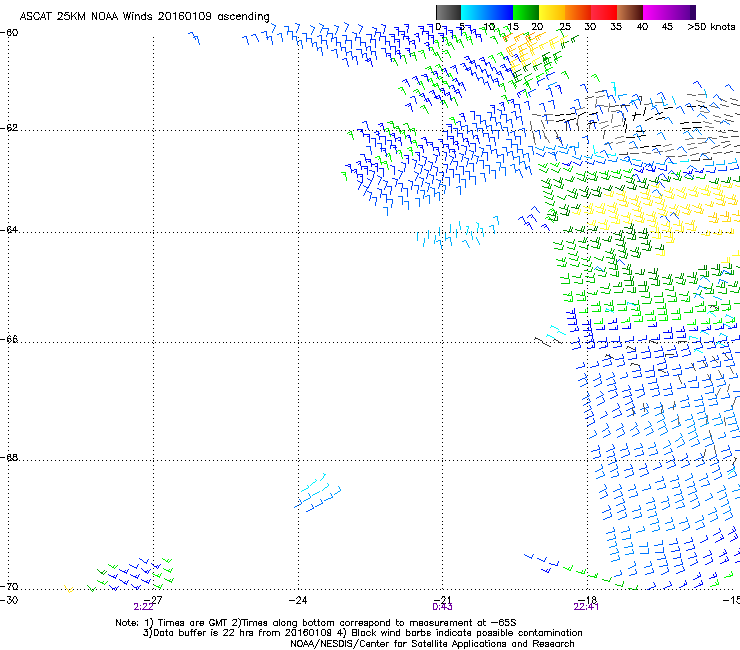Image resolution: width=740 pixels, height=650 pixels.
Task: Click the purple pass time '2:22'
Action: (x=143, y=607)
